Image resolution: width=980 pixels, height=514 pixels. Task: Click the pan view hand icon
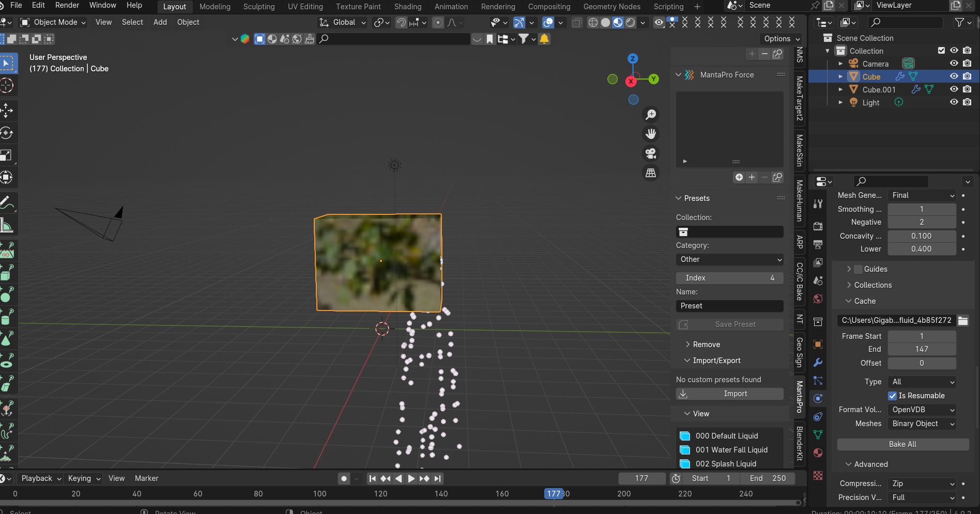[651, 134]
